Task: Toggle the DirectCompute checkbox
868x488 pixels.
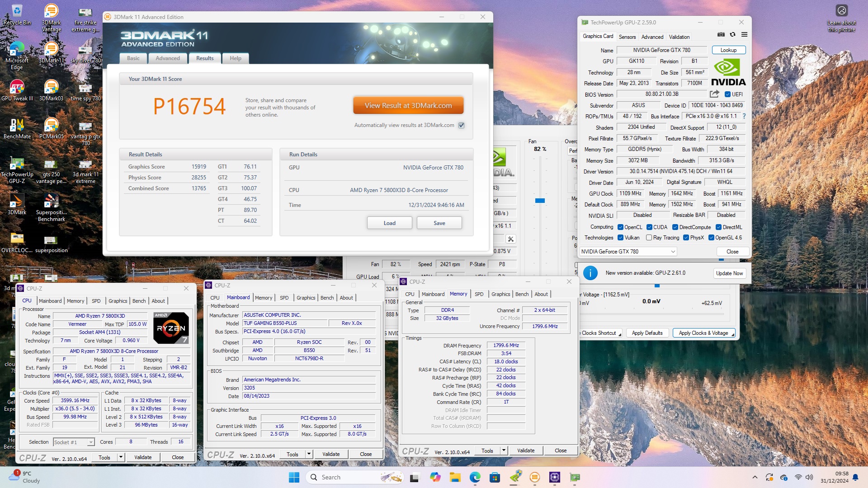Action: (675, 227)
